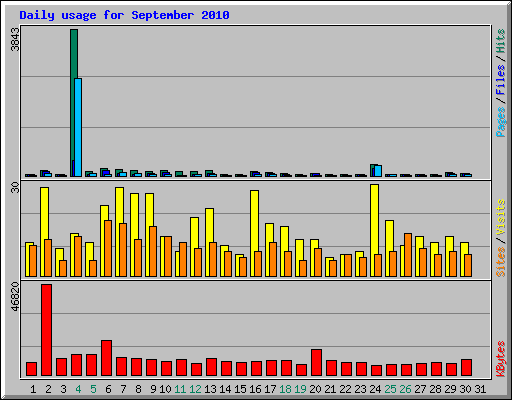This screenshot has width=512, height=400.
Task: Click green weekend day label 26
Action: click(x=405, y=389)
